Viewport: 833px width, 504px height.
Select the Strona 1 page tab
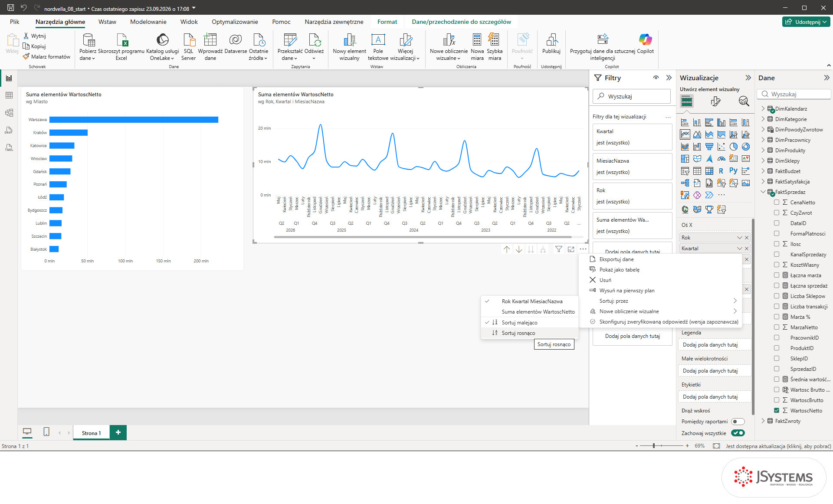coord(92,433)
